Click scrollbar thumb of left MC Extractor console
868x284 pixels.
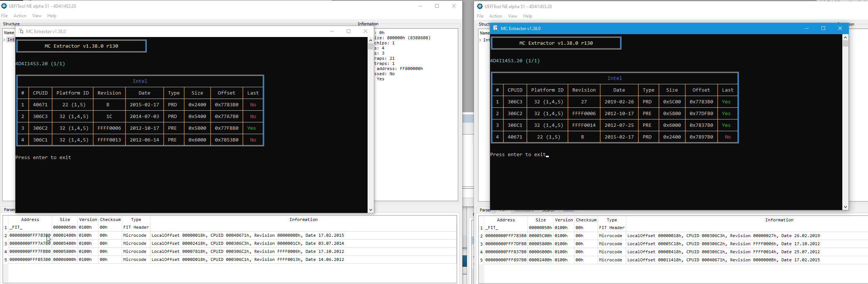pyautogui.click(x=371, y=46)
